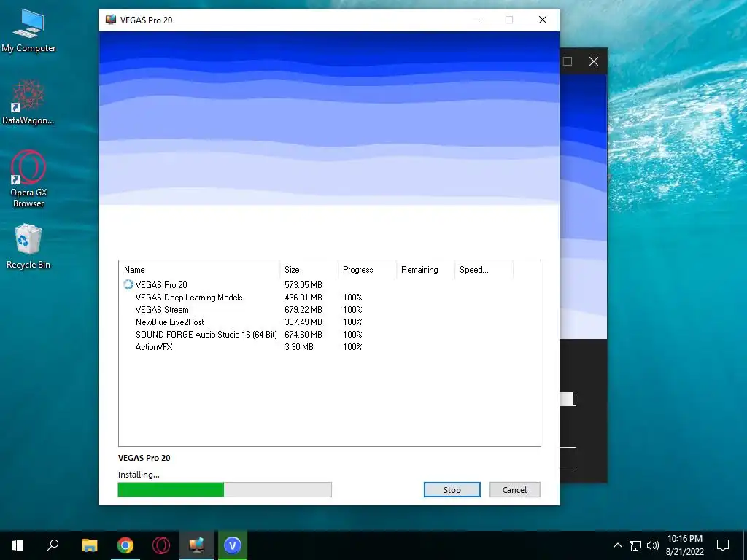Click the taskbar search magnifier

[x=53, y=545]
